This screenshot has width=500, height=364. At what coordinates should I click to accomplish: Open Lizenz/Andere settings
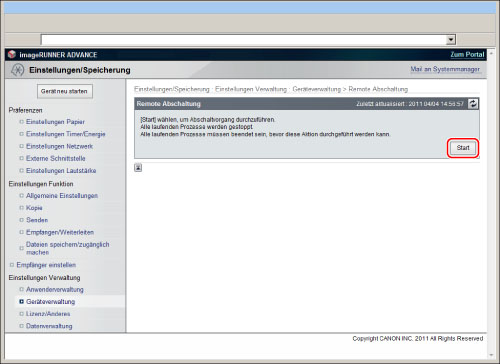pyautogui.click(x=48, y=314)
